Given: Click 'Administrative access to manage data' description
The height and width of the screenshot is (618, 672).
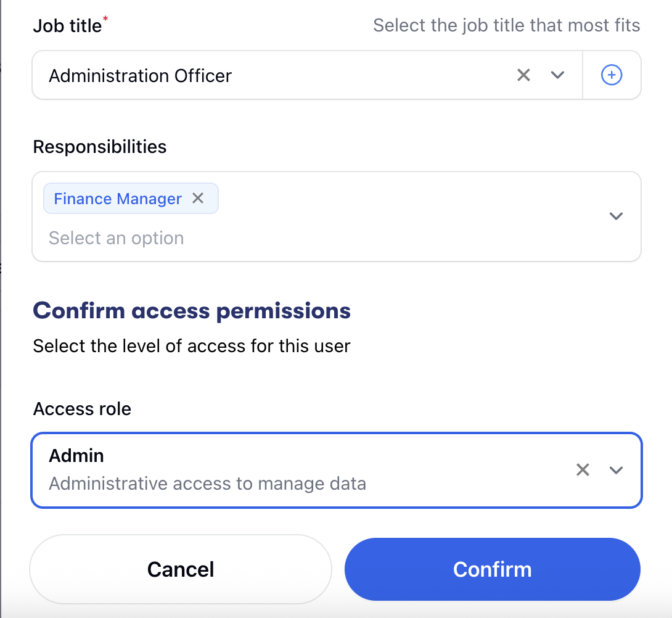Looking at the screenshot, I should [207, 484].
